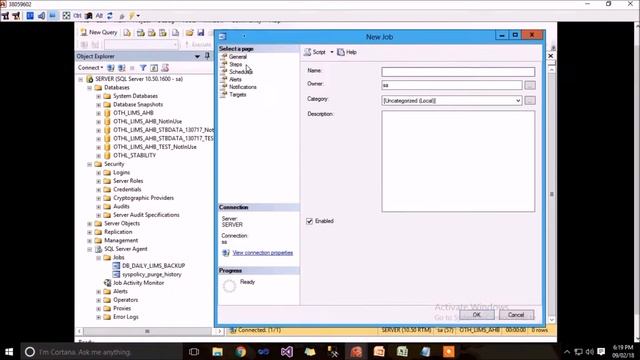Click the Alt key in remote toolbar
Screen dimensions: 640x360
tap(99, 16)
